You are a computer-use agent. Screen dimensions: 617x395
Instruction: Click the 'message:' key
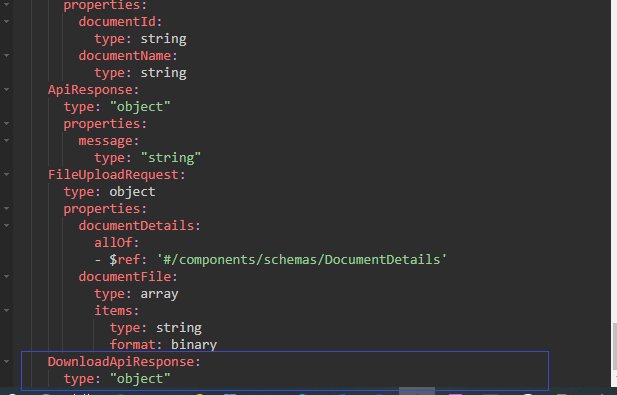pos(109,140)
